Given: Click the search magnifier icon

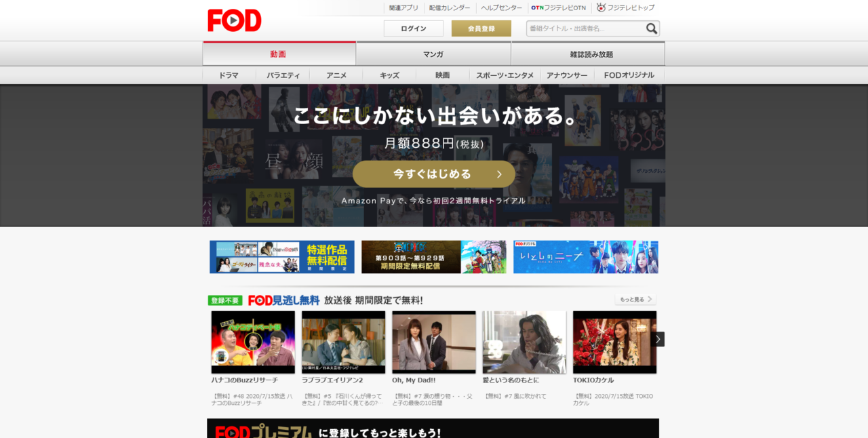Looking at the screenshot, I should pos(652,28).
